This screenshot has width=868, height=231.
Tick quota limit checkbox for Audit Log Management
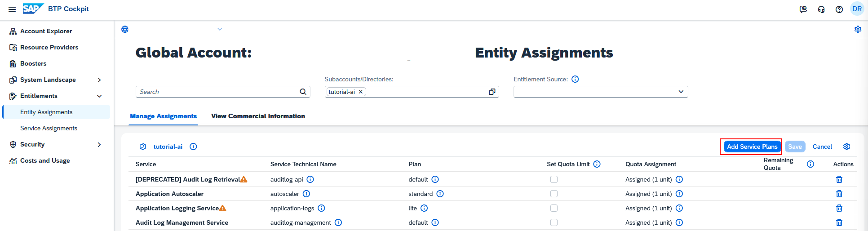(x=554, y=222)
